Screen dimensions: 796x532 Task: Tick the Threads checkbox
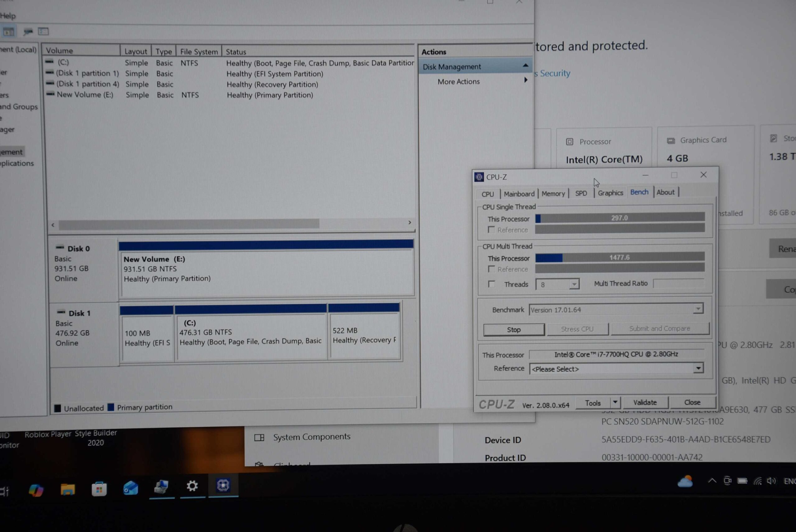[x=491, y=284]
